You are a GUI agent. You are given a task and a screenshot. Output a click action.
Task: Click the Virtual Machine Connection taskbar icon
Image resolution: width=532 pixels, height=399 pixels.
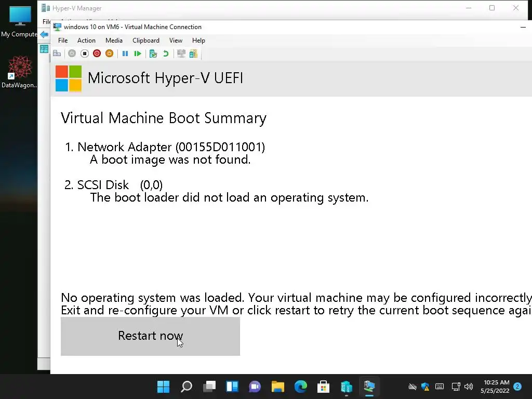[369, 387]
